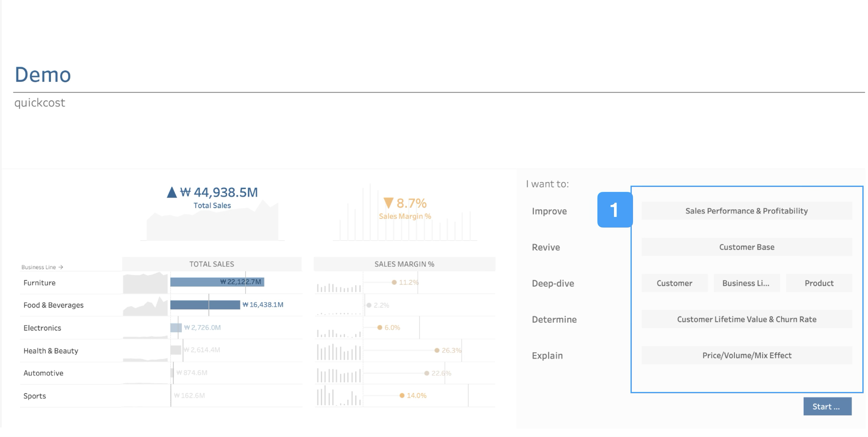
Task: Select the Customer Base option
Action: 746,247
